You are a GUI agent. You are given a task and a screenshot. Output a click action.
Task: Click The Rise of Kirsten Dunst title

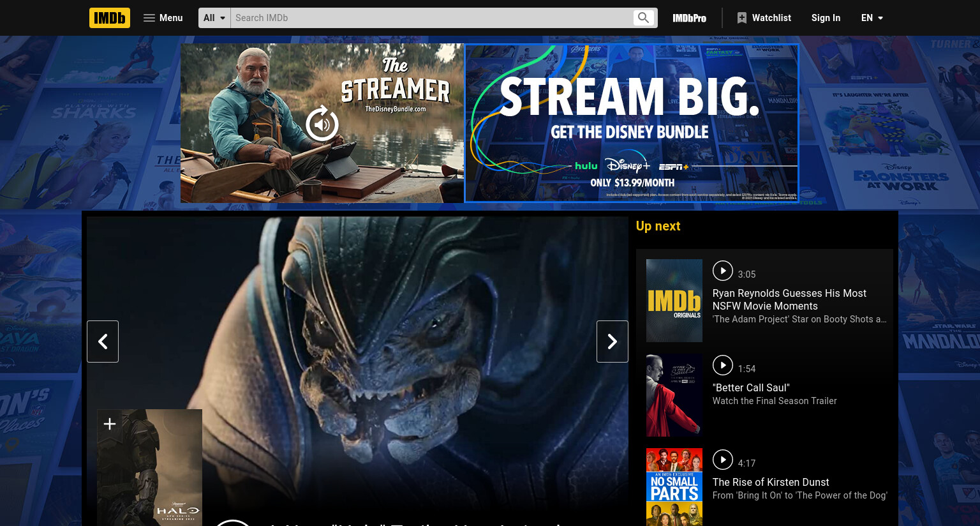click(x=771, y=482)
